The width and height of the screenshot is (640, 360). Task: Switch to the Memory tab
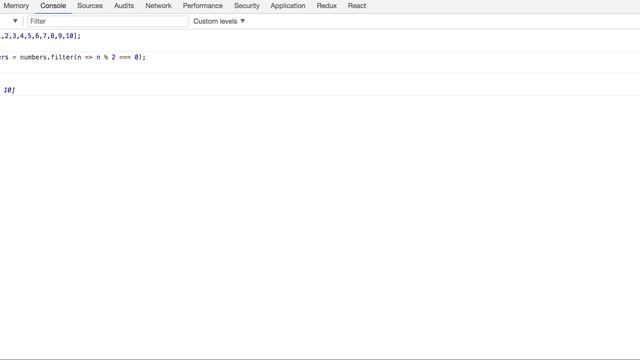pyautogui.click(x=16, y=6)
